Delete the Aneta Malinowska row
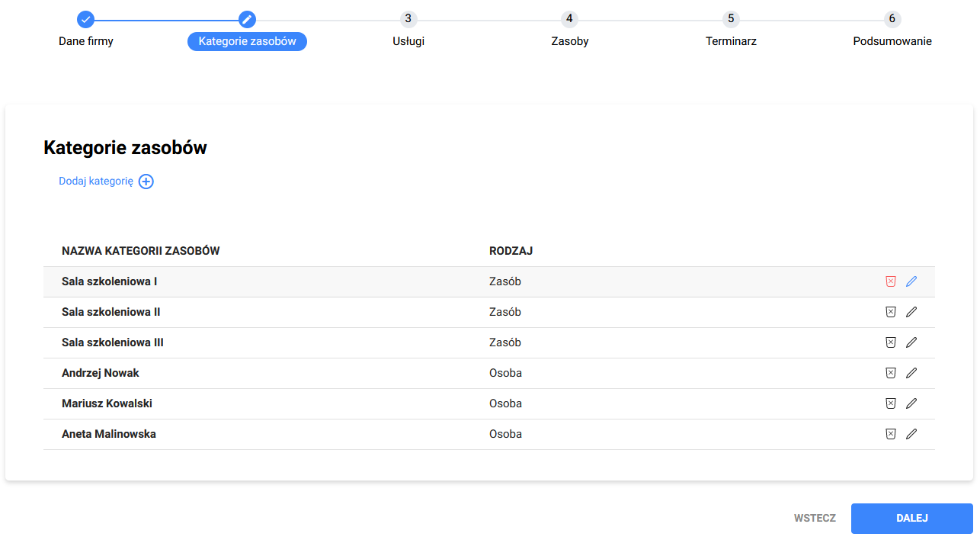The width and height of the screenshot is (980, 540). (890, 434)
